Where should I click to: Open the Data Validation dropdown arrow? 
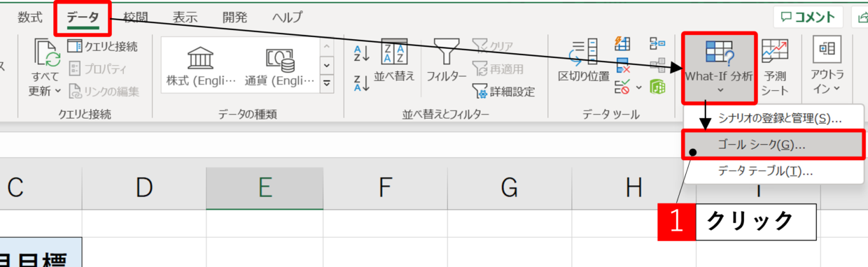pos(638,87)
